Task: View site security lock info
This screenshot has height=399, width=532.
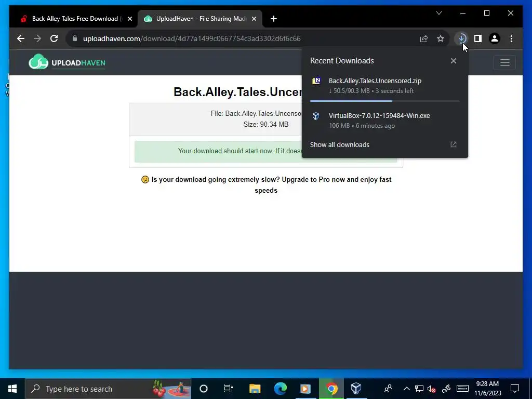Action: (x=75, y=38)
